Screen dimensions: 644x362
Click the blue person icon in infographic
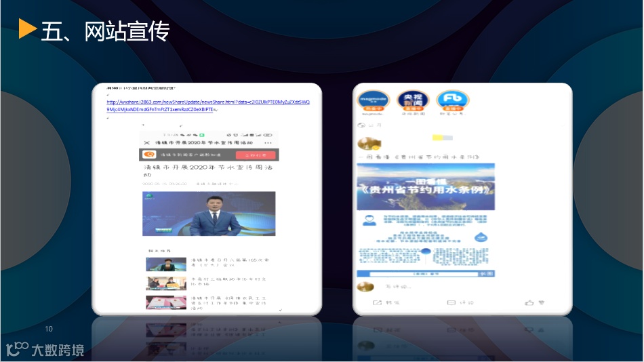pyautogui.click(x=369, y=220)
